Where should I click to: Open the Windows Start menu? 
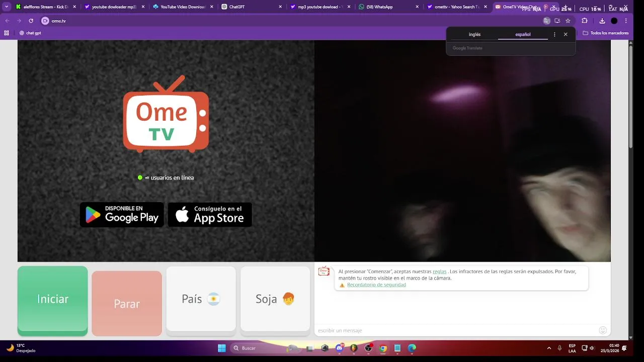point(222,348)
